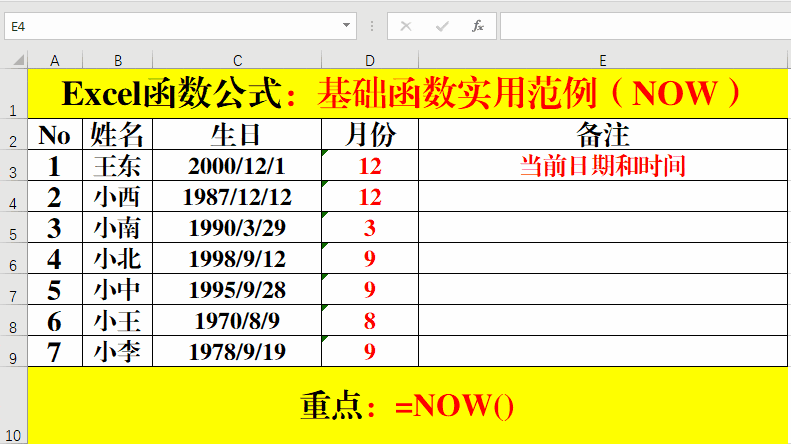Click the Cancel X formula bar icon

[406, 26]
